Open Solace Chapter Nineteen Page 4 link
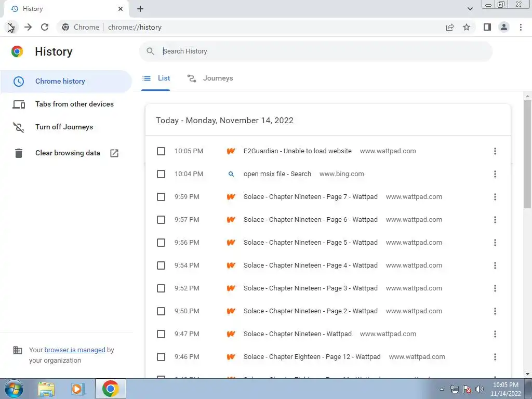This screenshot has height=399, width=532. 311,265
